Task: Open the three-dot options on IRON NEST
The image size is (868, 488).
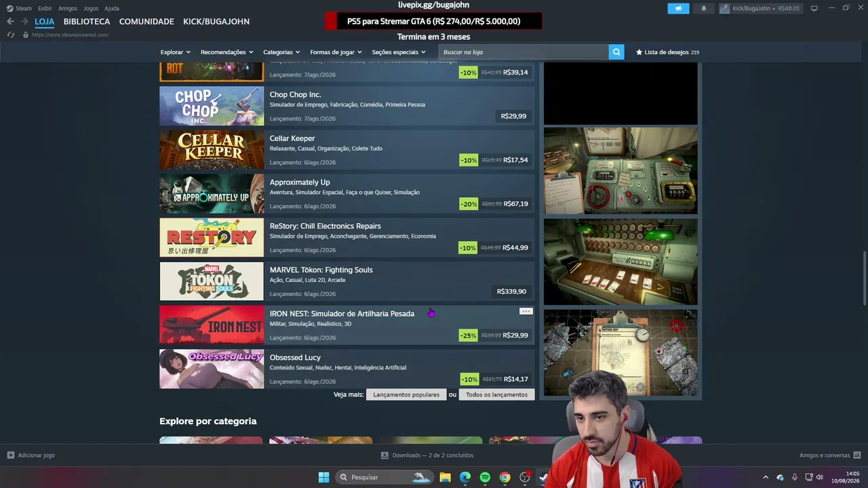Action: [x=526, y=311]
